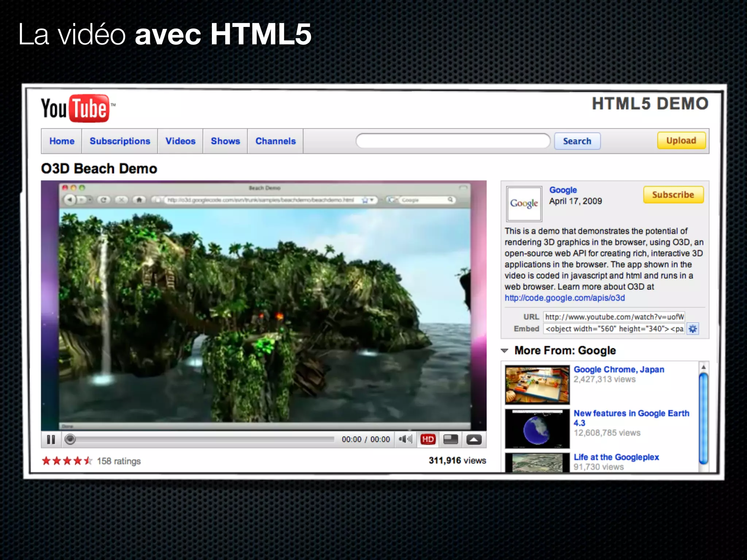Click the Google channel avatar

tap(524, 204)
